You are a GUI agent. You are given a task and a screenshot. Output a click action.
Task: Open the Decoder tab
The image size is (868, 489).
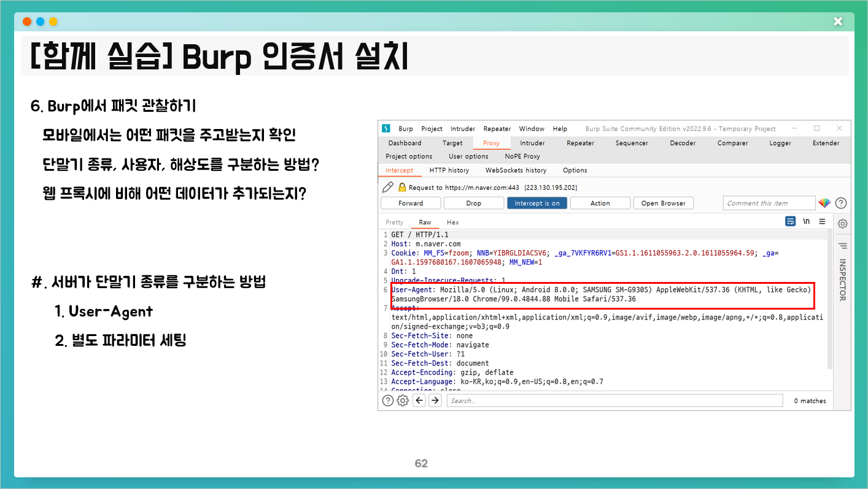point(683,143)
